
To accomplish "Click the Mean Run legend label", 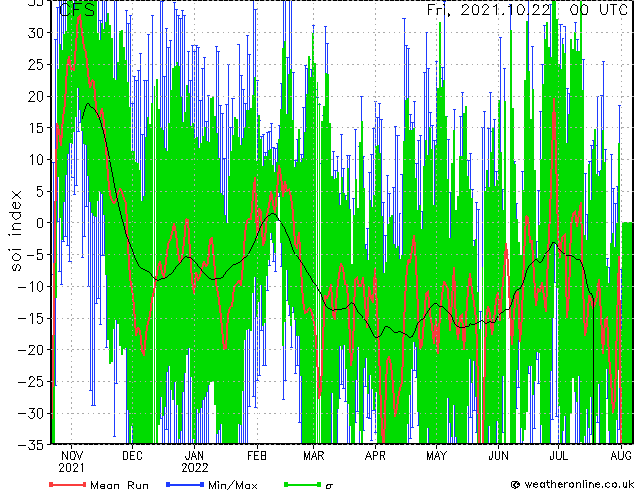I will tap(119, 485).
